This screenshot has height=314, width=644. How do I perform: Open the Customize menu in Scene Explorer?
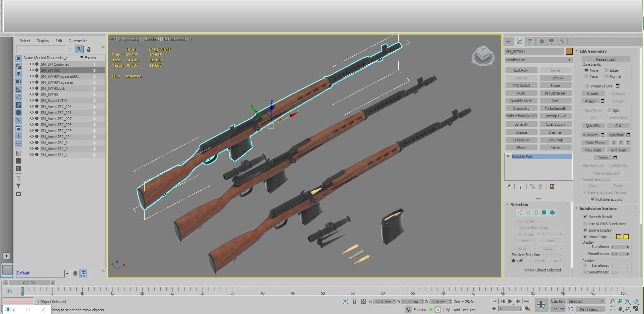(x=78, y=41)
